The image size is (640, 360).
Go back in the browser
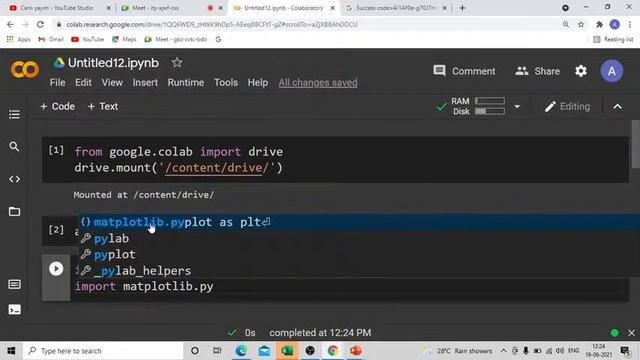pos(10,24)
